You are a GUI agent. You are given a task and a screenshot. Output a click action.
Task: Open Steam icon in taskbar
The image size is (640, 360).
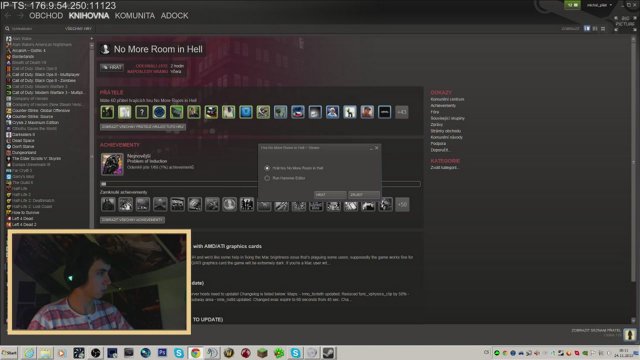point(328,353)
